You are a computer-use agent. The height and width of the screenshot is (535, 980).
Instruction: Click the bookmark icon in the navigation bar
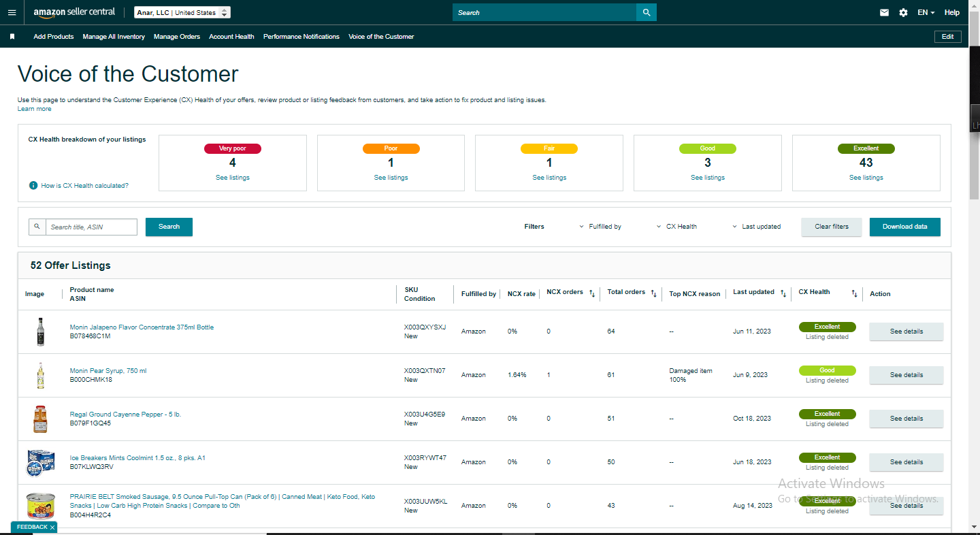12,37
